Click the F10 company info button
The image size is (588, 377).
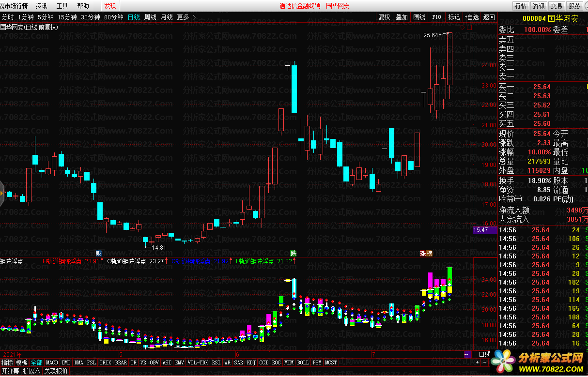tap(436, 17)
